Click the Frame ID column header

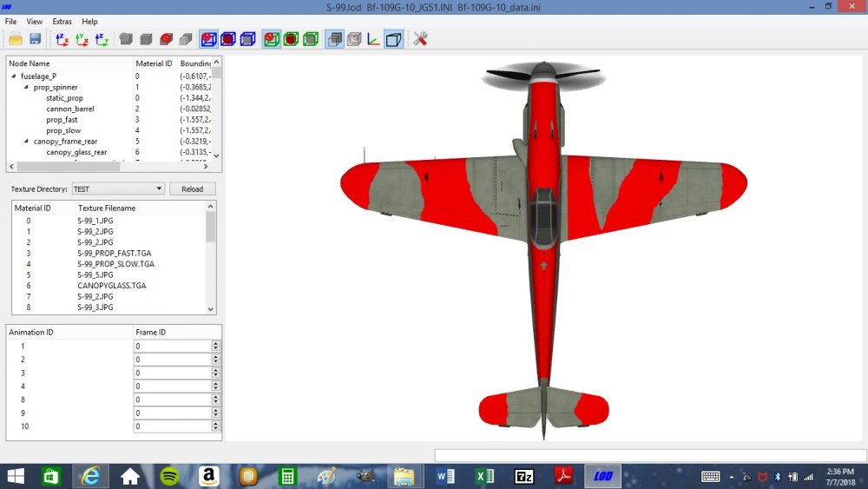tap(150, 333)
